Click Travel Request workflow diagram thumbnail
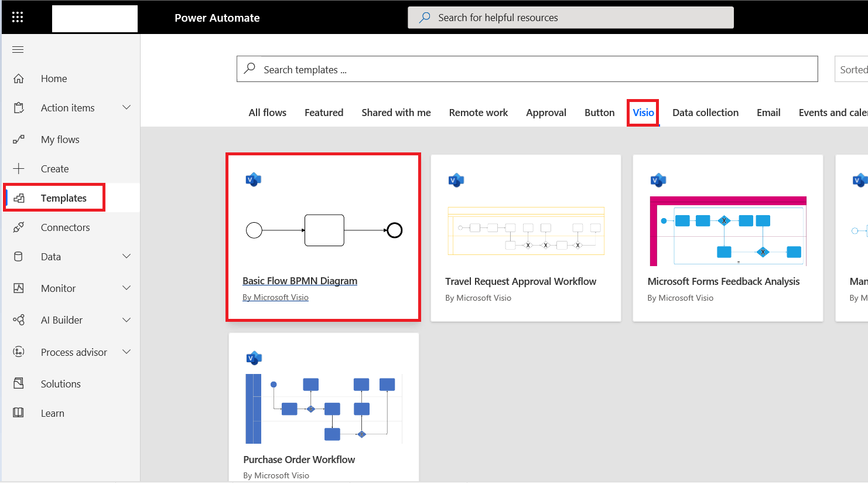Screen dimensions: 868x483 [526, 231]
